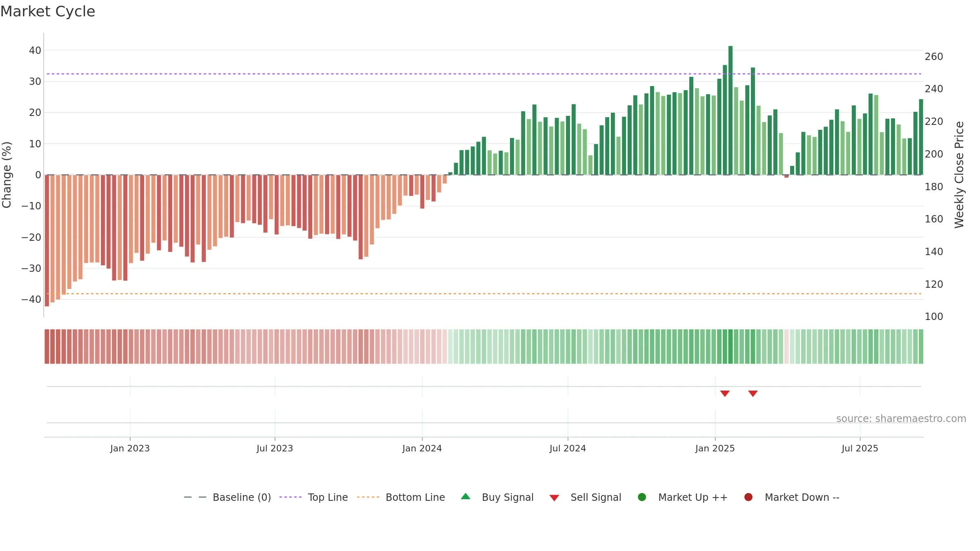Click the Market Up ++ legend label
This screenshot has height=551, width=980.
point(693,497)
